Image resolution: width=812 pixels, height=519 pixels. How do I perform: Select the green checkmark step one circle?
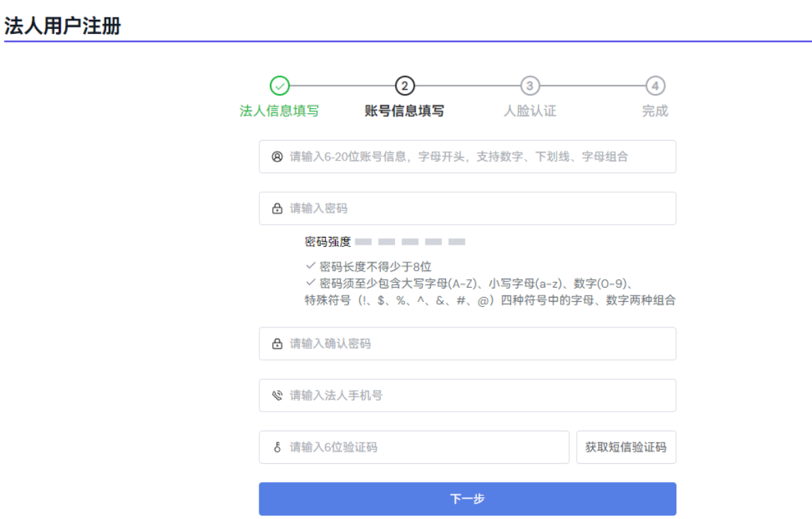(280, 86)
